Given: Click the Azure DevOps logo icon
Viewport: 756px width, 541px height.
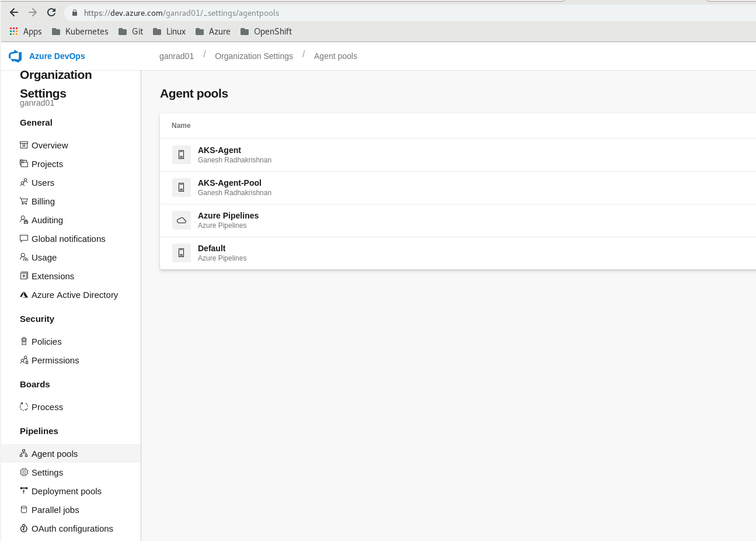Looking at the screenshot, I should [15, 56].
